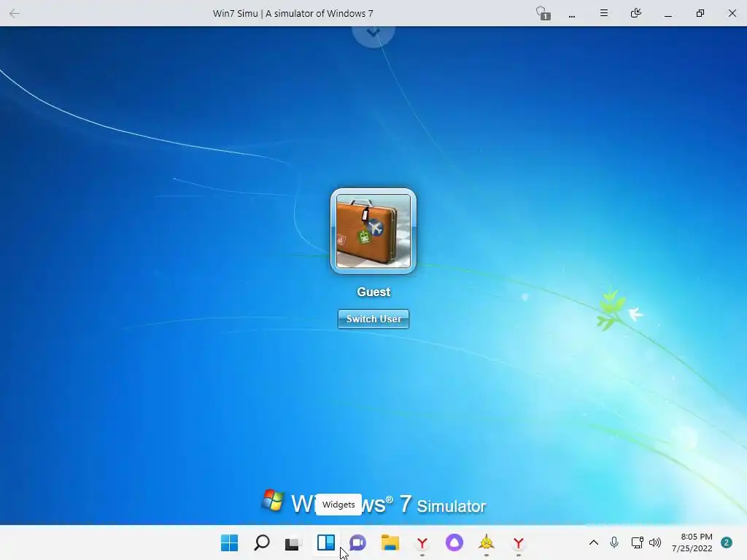Open the purple Alice assistant icon
Viewport: 747px width, 560px height.
pyautogui.click(x=454, y=542)
